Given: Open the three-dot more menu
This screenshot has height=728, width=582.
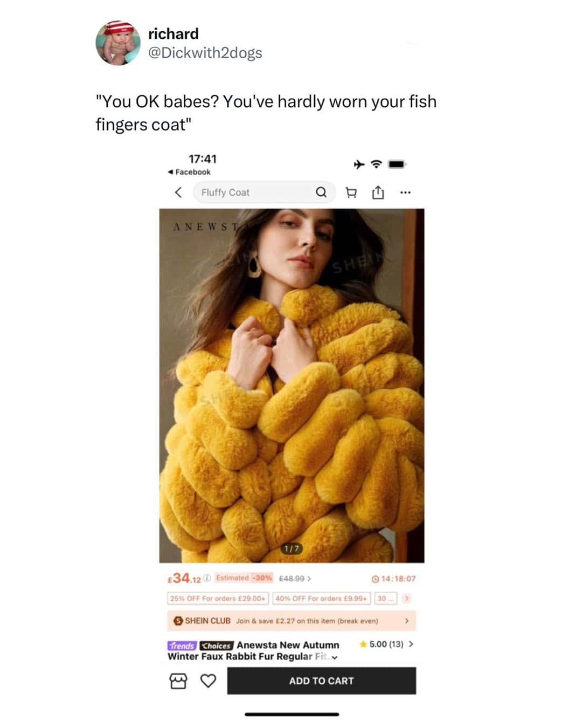Looking at the screenshot, I should tap(406, 192).
